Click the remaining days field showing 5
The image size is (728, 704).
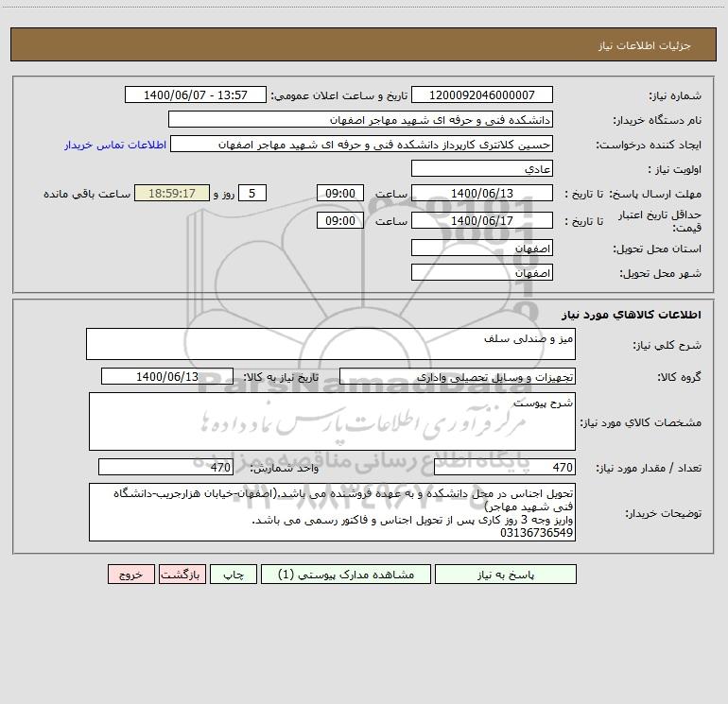coord(252,193)
